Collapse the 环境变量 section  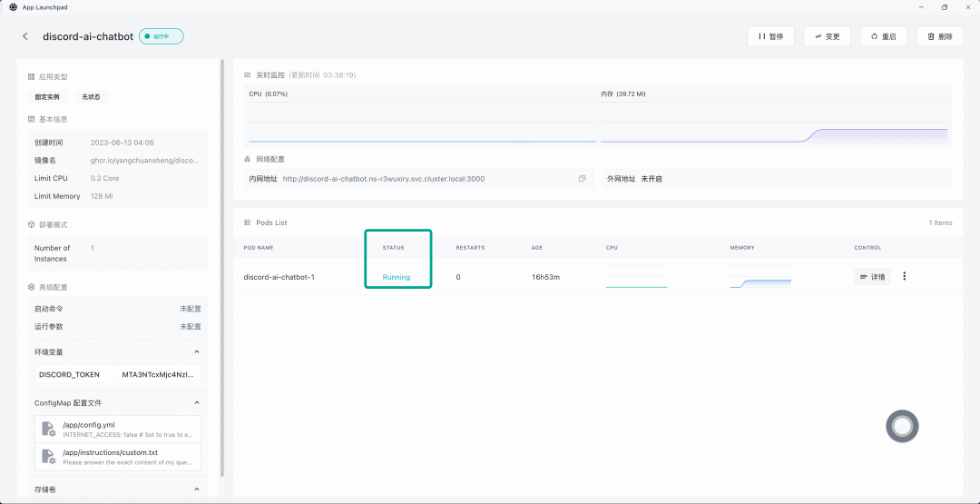click(x=197, y=352)
